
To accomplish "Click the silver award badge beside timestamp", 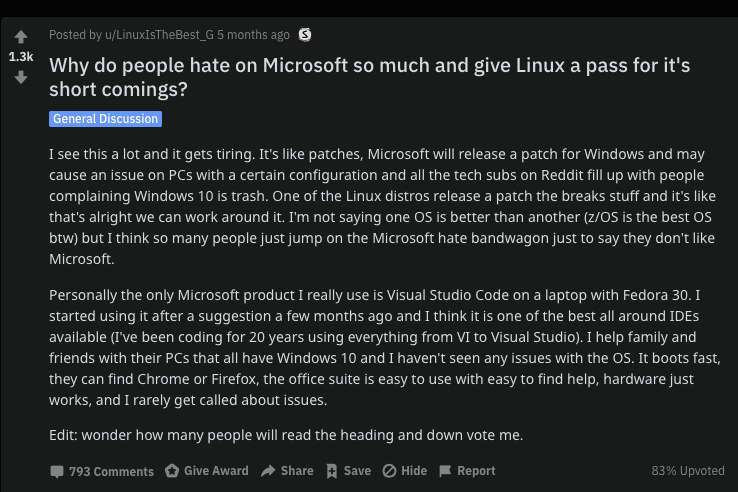I will click(305, 35).
